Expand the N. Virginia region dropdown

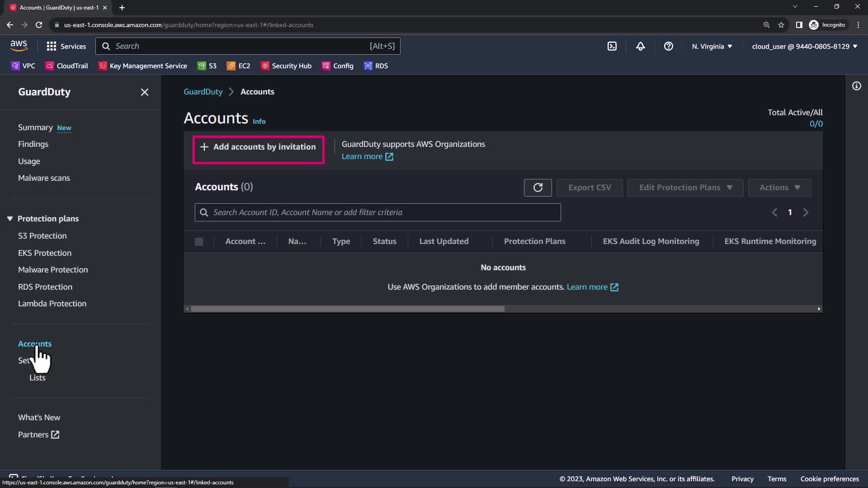712,46
